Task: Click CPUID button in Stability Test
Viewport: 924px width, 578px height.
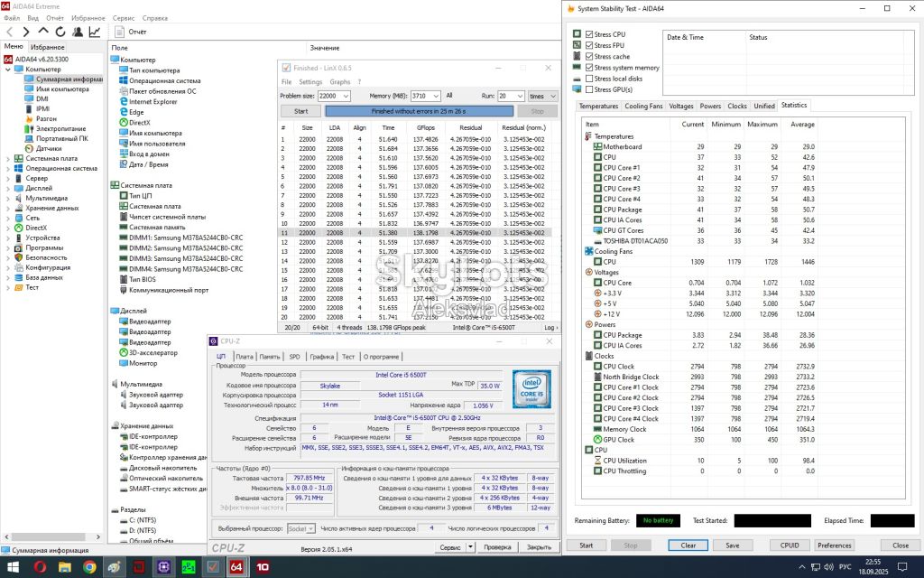Action: tap(790, 545)
